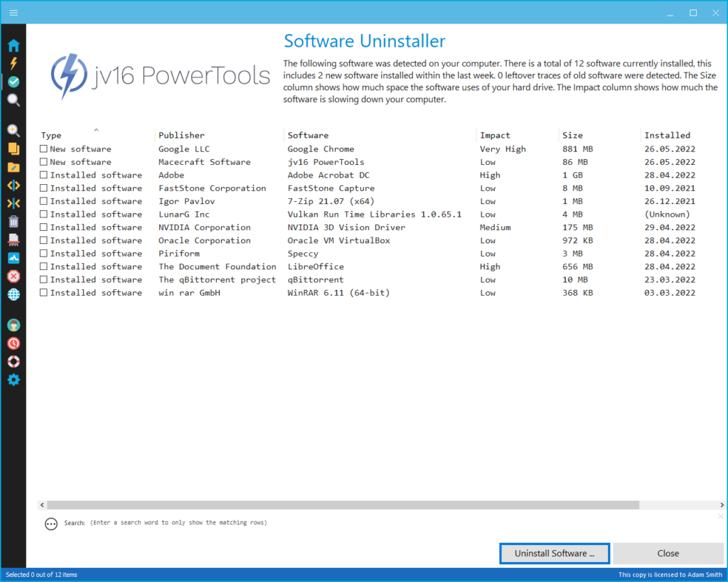Open the magnifier with plus sign tool

[14, 131]
